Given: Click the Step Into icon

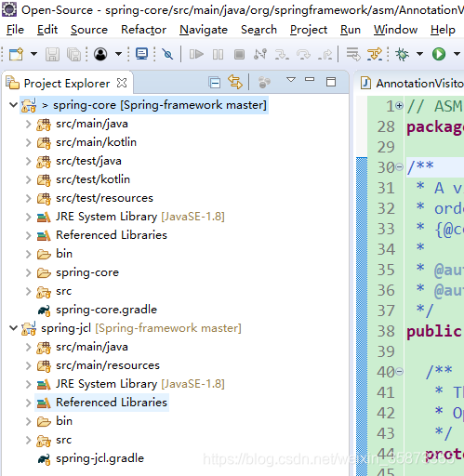Looking at the screenshot, I should [282, 55].
